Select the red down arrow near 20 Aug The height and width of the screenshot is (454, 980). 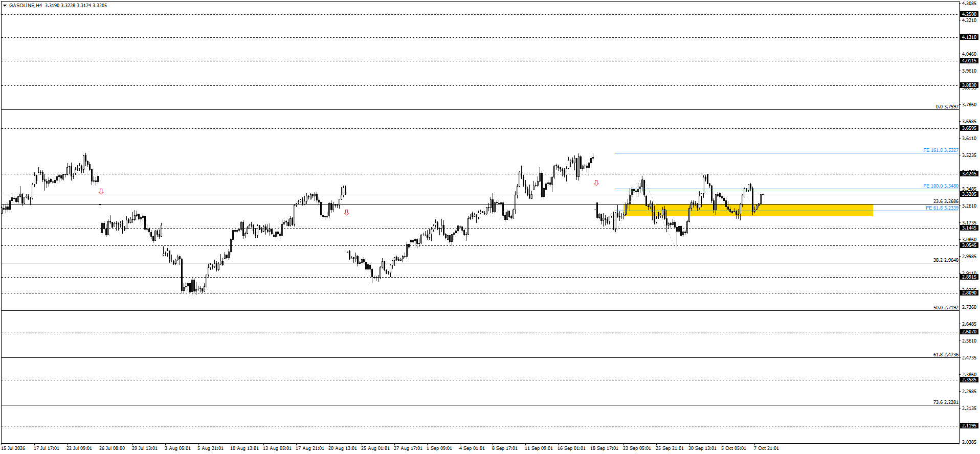pos(347,213)
